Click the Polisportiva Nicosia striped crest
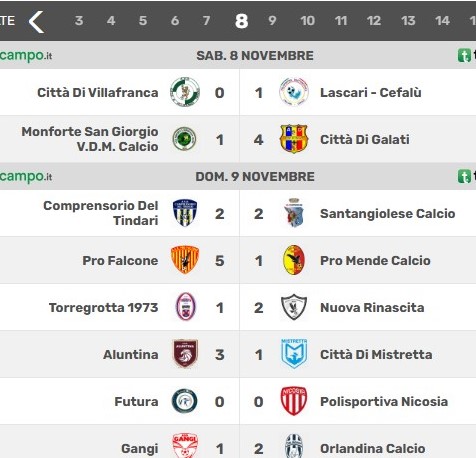The width and height of the screenshot is (476, 458). point(294,401)
